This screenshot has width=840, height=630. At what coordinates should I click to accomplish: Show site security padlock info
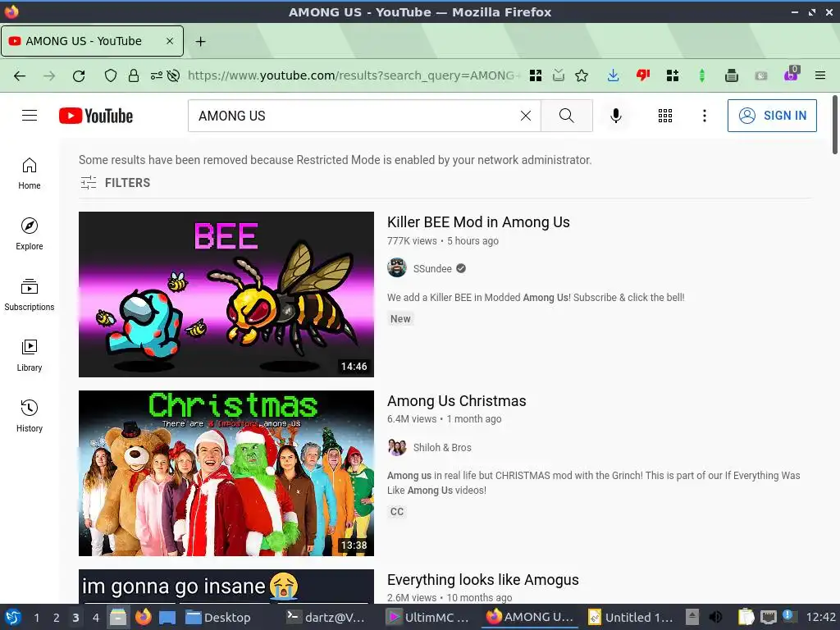134,75
